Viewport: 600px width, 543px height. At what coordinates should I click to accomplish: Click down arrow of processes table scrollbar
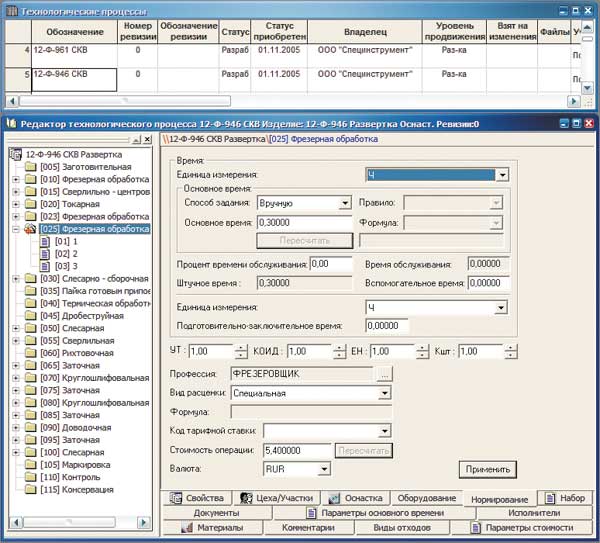pyautogui.click(x=587, y=88)
